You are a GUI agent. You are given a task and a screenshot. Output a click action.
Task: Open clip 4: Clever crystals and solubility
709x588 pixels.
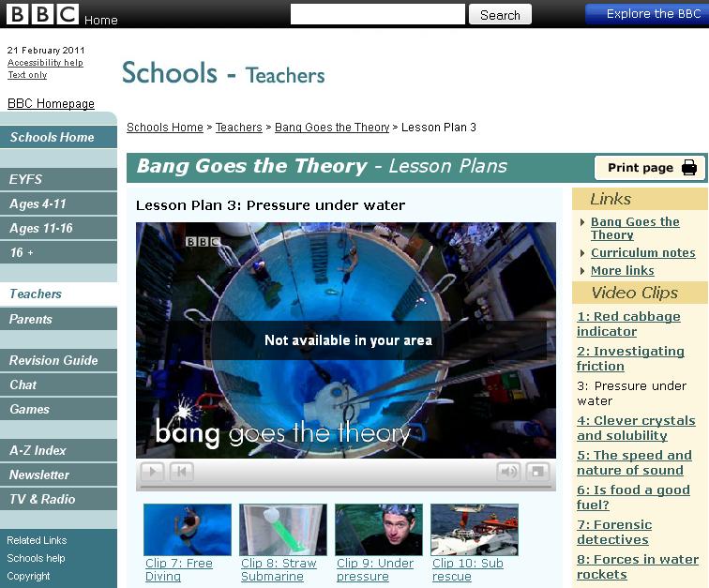pos(636,428)
